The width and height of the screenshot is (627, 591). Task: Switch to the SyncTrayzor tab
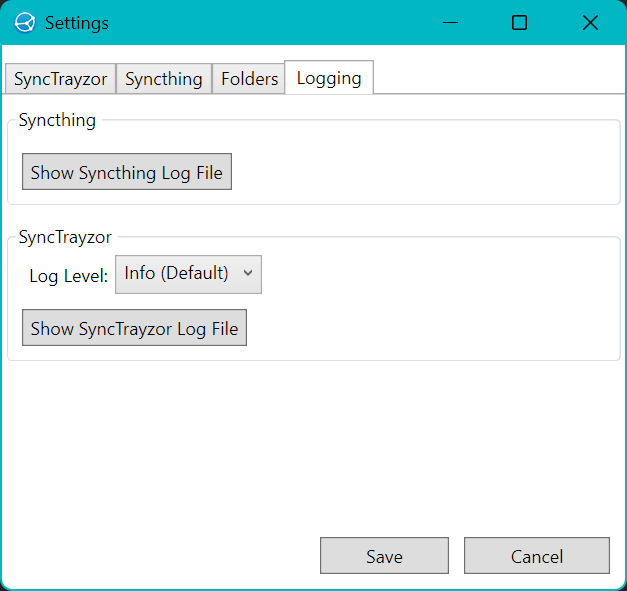60,79
